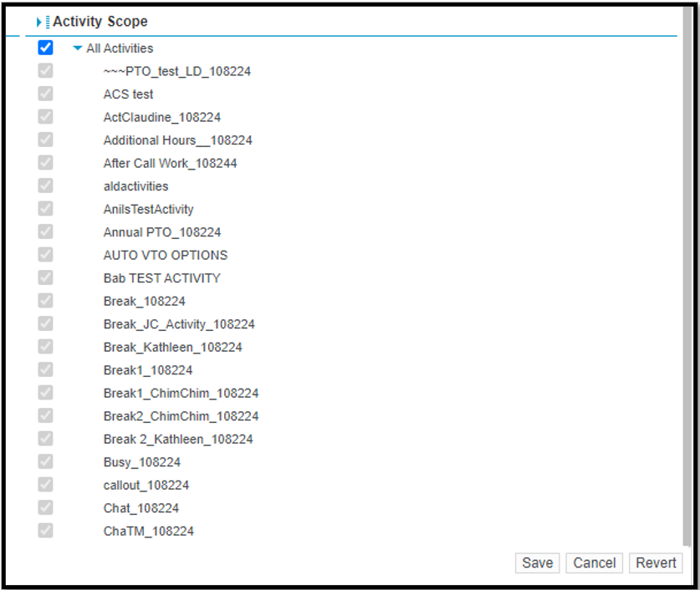Select the Additional Hours__108224 row text
This screenshot has width=700, height=590.
pyautogui.click(x=177, y=140)
